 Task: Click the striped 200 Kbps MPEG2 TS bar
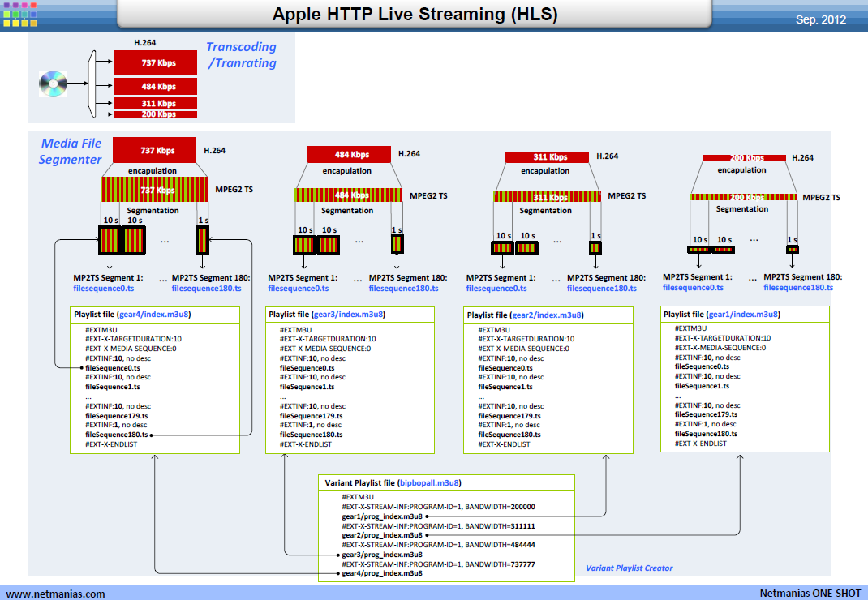coord(743,197)
